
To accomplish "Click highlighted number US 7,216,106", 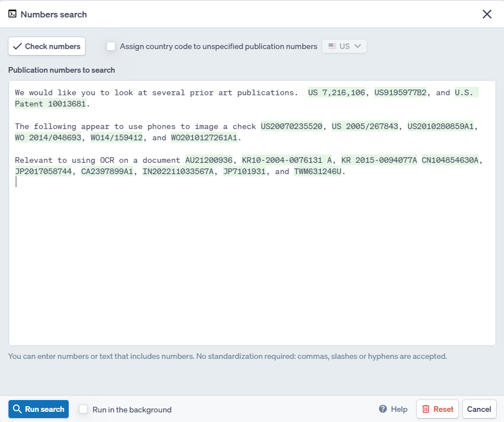I will click(337, 92).
